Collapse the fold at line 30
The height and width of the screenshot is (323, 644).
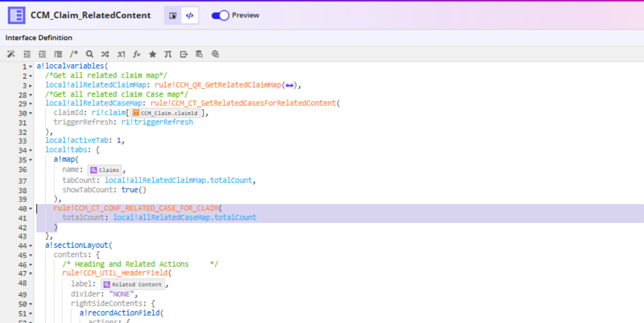(31, 113)
